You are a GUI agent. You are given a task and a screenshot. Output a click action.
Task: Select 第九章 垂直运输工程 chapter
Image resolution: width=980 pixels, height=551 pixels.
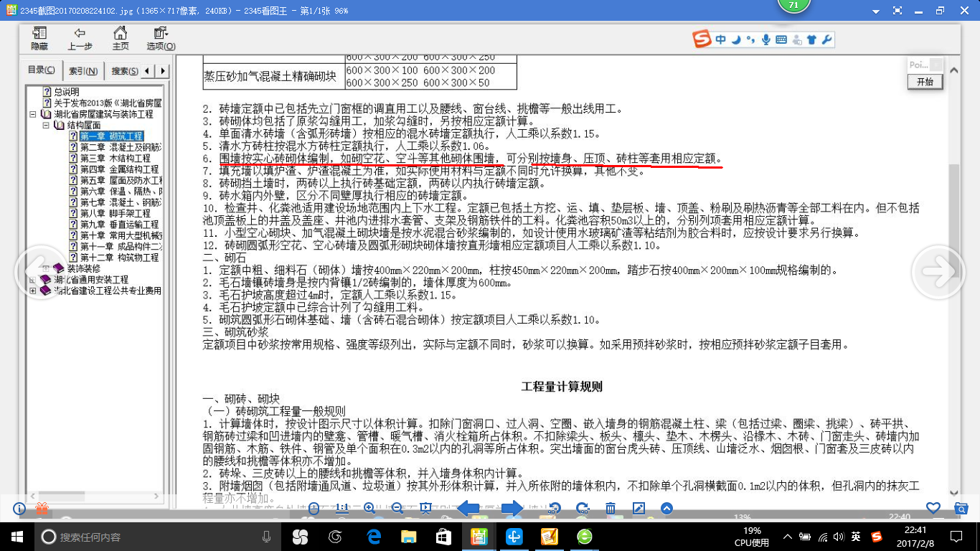coord(119,225)
